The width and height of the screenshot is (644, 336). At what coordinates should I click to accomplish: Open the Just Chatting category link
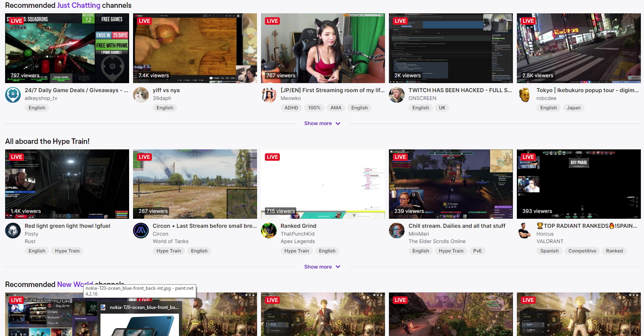pyautogui.click(x=78, y=5)
